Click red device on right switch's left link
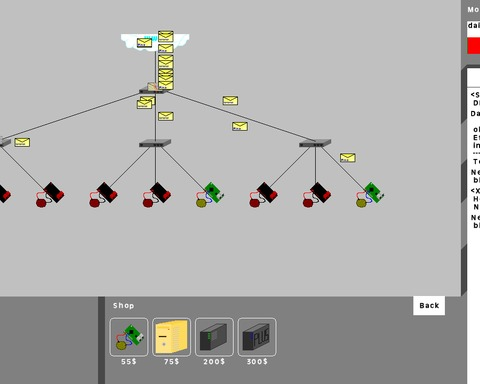 pos(263,195)
